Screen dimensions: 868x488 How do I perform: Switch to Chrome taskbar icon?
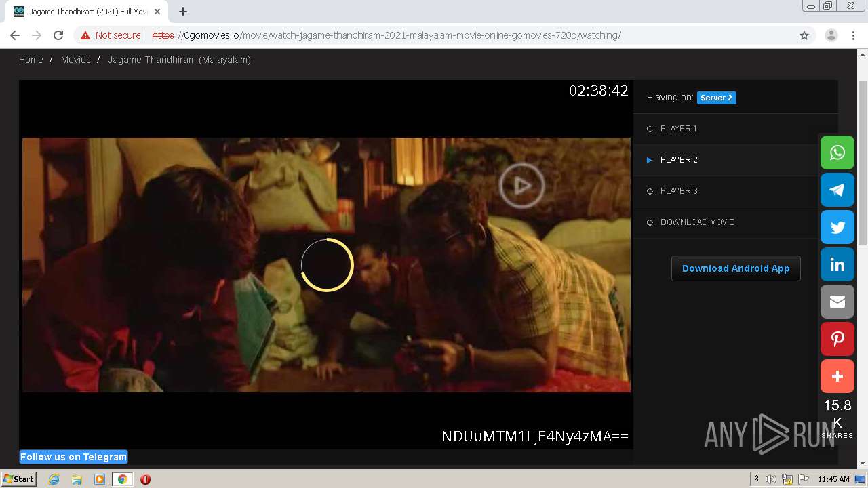click(x=122, y=479)
